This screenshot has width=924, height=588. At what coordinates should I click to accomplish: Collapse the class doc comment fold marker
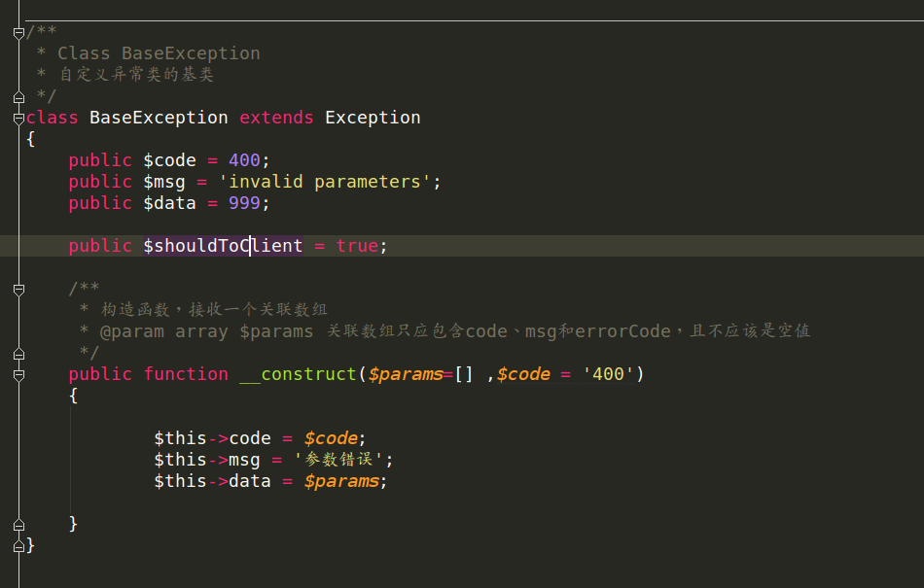[18, 32]
